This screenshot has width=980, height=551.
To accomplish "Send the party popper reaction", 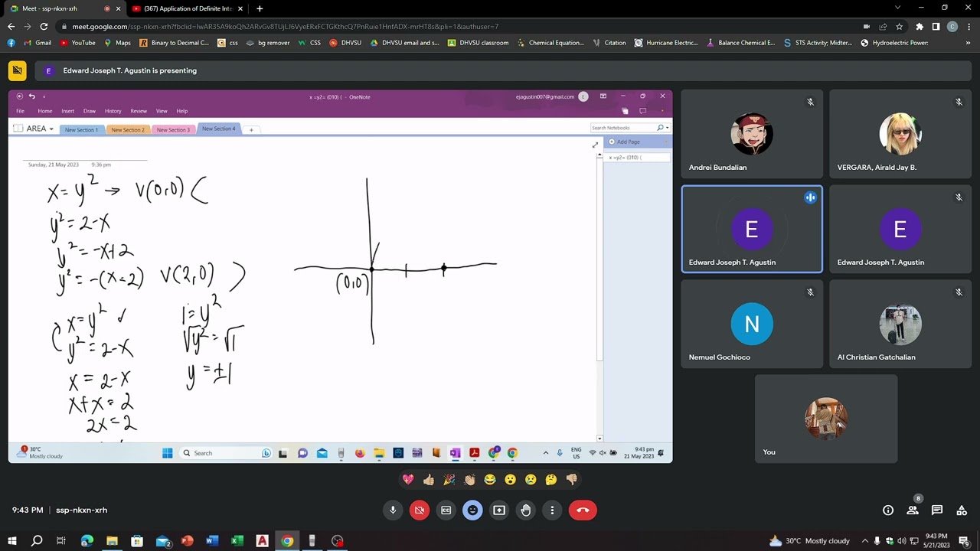I will (x=449, y=480).
